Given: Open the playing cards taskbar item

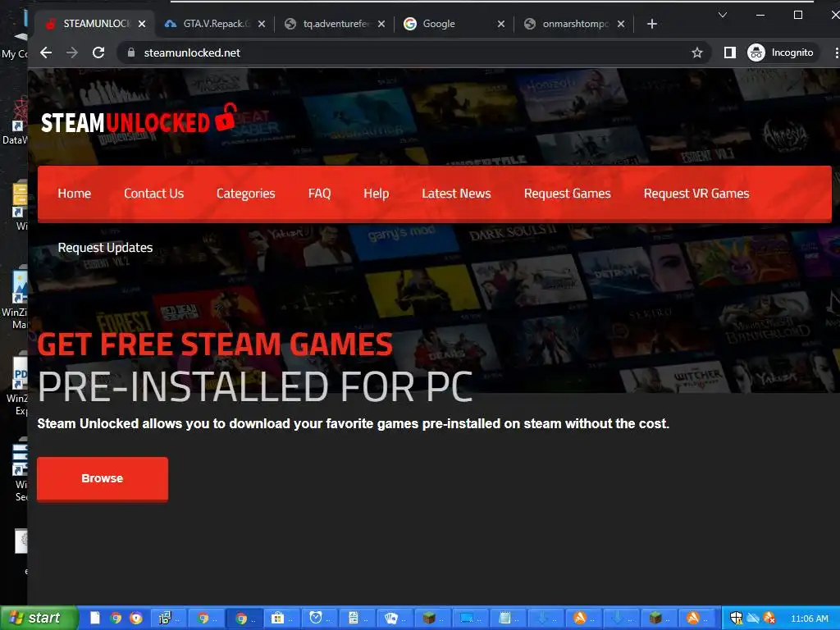Looking at the screenshot, I should pyautogui.click(x=395, y=619).
